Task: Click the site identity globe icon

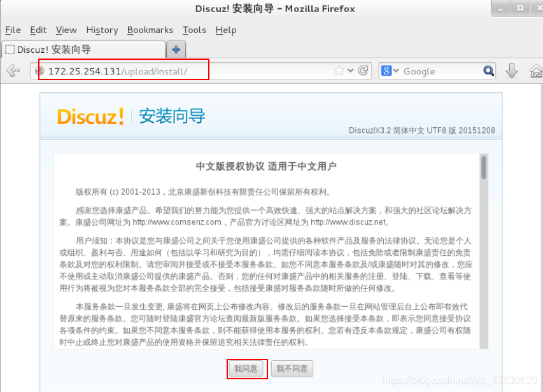Action: click(x=41, y=71)
